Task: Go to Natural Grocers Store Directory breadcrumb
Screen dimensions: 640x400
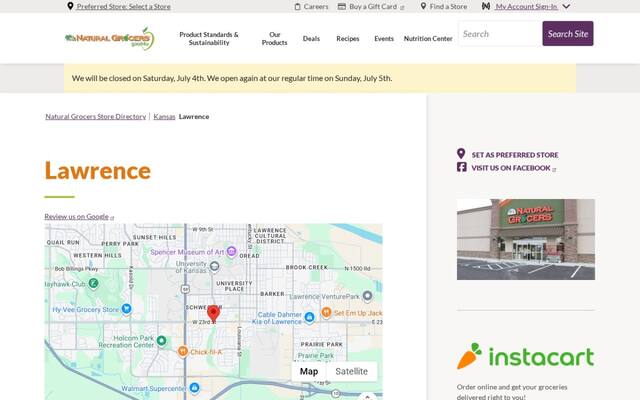Action: point(96,116)
